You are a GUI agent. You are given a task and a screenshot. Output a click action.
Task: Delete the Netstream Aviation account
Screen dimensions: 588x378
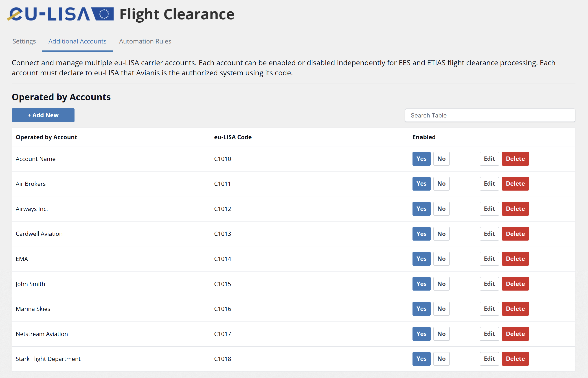tap(515, 334)
